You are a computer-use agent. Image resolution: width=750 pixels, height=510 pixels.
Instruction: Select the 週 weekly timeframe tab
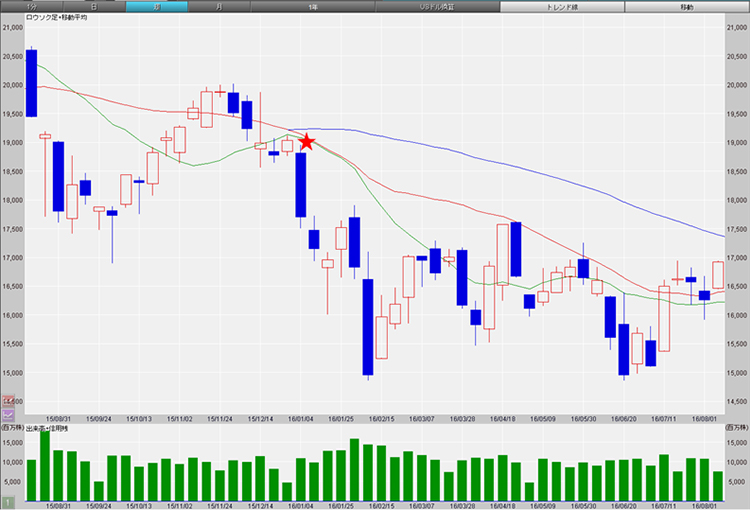[156, 6]
